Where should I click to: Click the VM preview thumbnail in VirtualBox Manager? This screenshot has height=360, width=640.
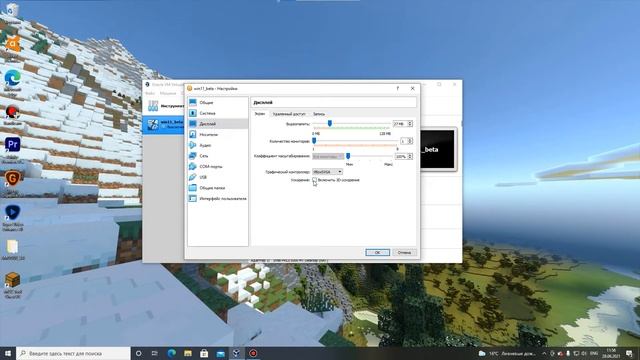(437, 149)
